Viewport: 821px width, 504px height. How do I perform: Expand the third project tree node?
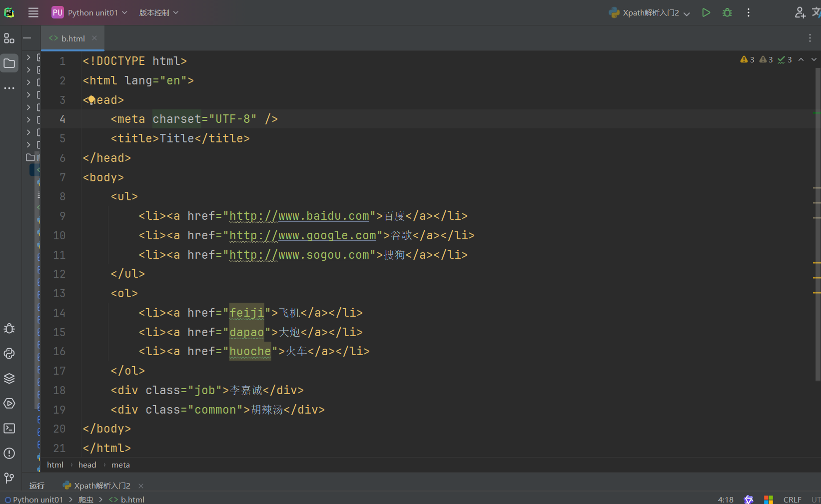(28, 82)
